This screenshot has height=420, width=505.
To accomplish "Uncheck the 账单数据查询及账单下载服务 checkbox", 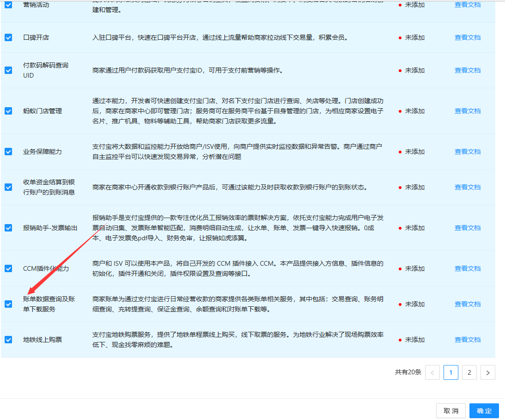I will point(8,304).
